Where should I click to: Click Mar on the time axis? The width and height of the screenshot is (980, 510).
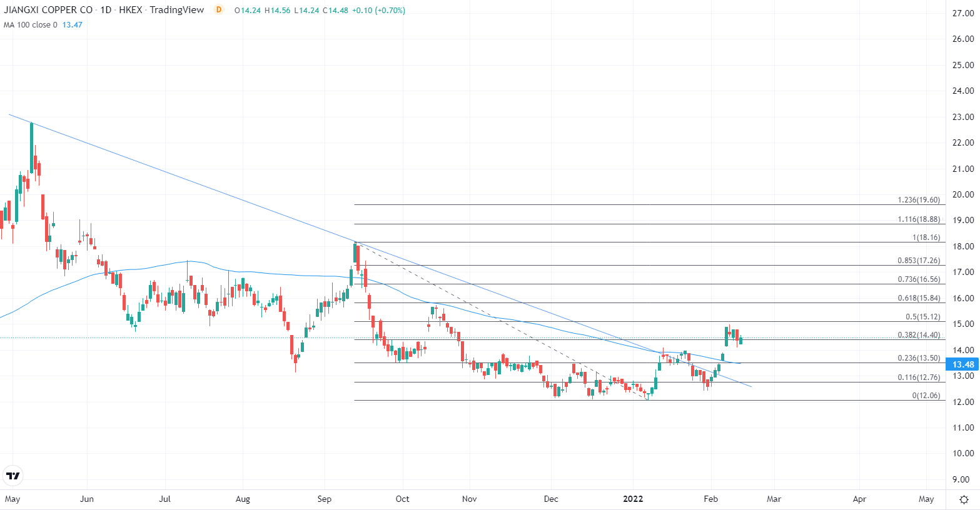click(774, 499)
